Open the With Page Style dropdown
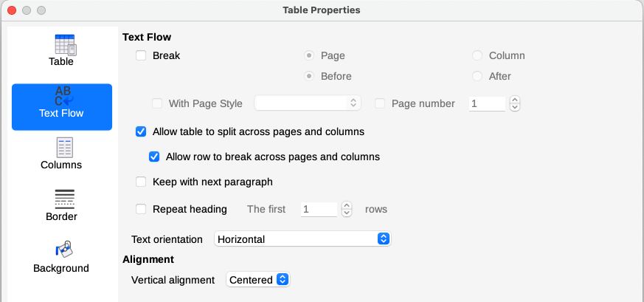This screenshot has width=644, height=302. pyautogui.click(x=307, y=103)
